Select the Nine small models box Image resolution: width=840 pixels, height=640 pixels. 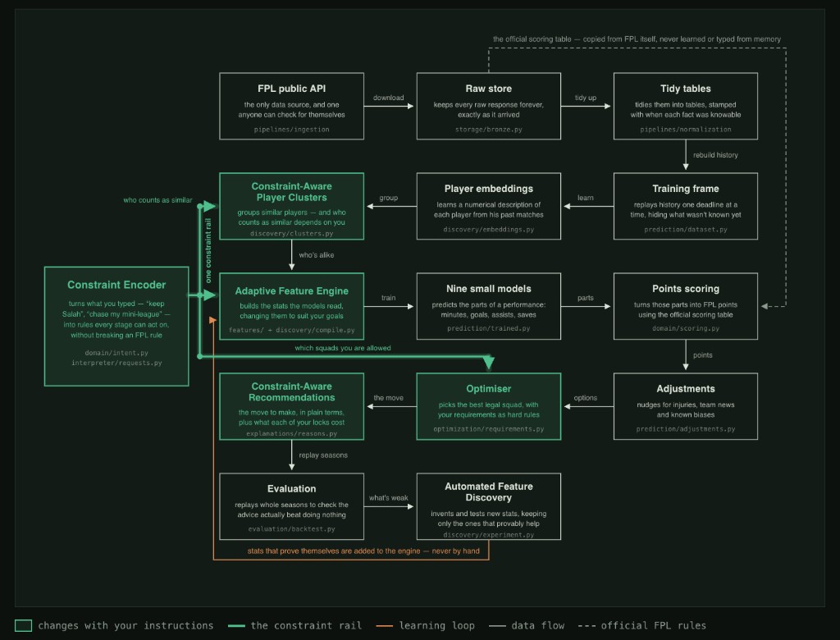pyautogui.click(x=489, y=306)
